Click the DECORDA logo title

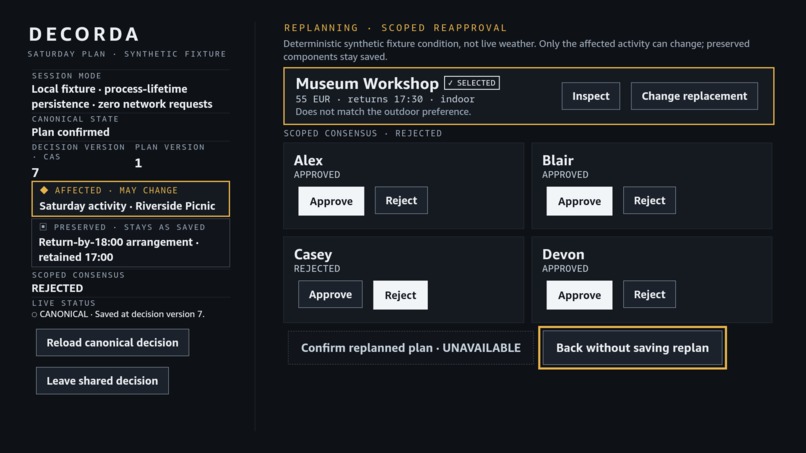pos(84,34)
